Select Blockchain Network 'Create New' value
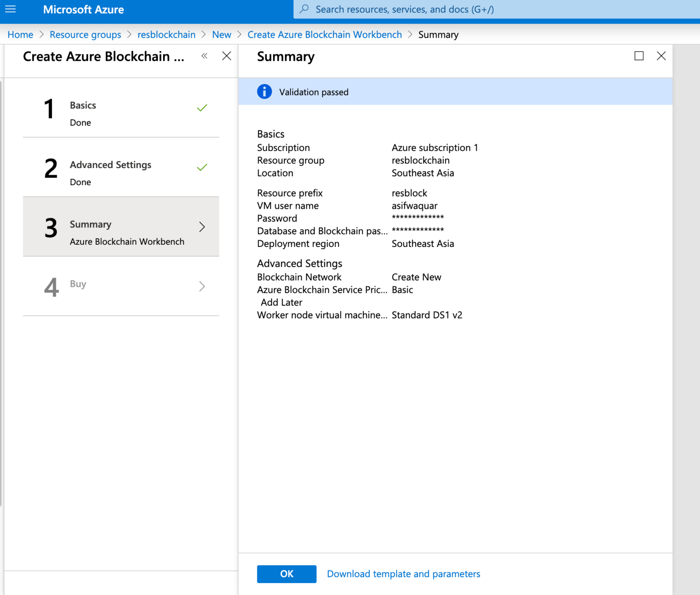The image size is (700, 595). pyautogui.click(x=416, y=277)
